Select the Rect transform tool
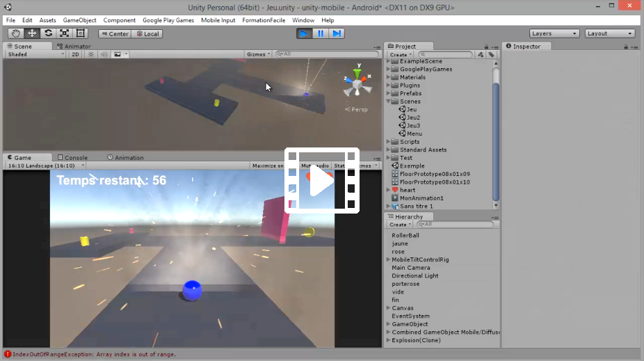 click(81, 33)
